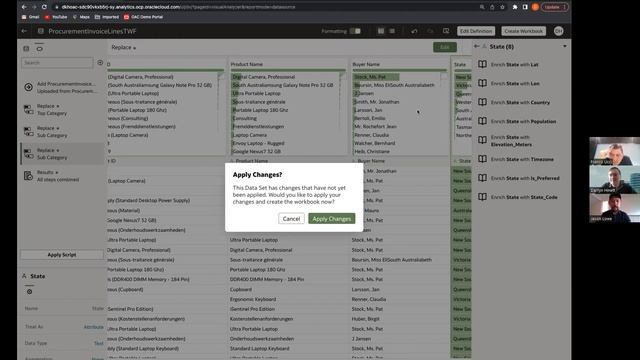
Task: Expand the Replace Top Category step arrow
Action: point(58,106)
